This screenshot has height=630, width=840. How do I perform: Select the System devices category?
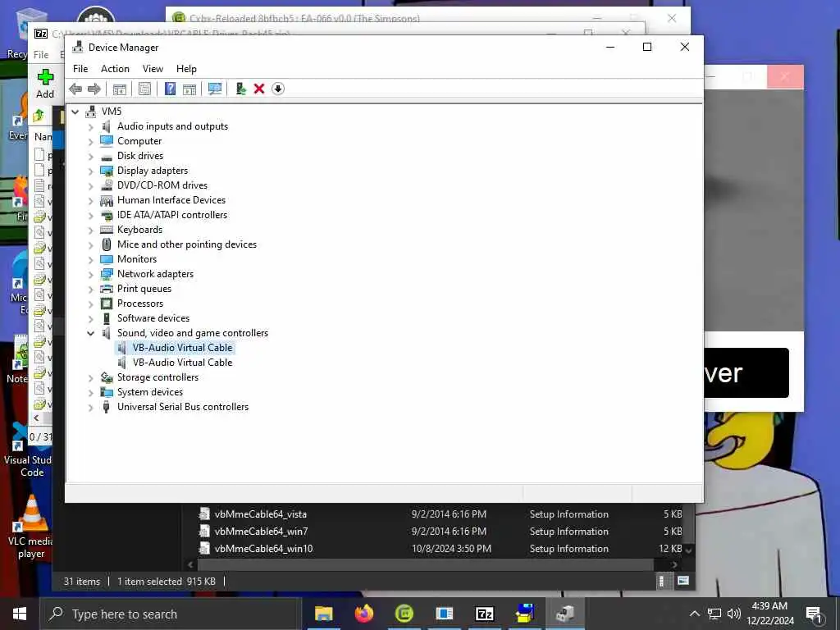(x=150, y=392)
